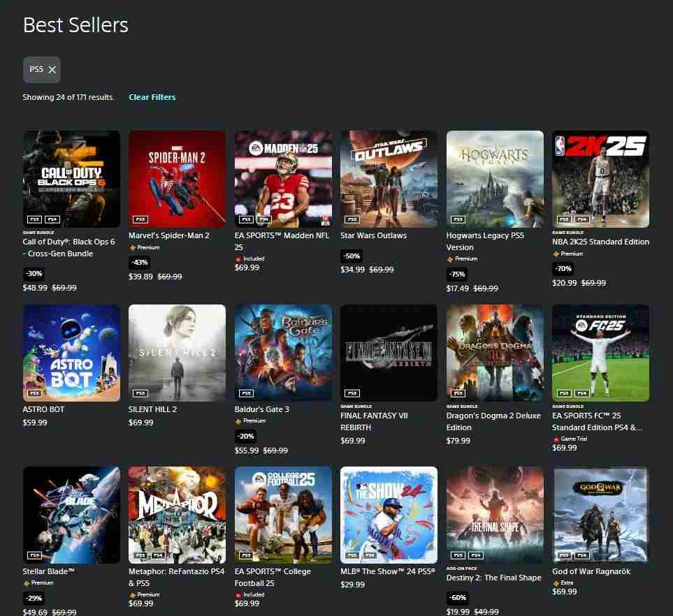Open the MLB The Show 24 title link
673x616 pixels.
click(x=388, y=571)
